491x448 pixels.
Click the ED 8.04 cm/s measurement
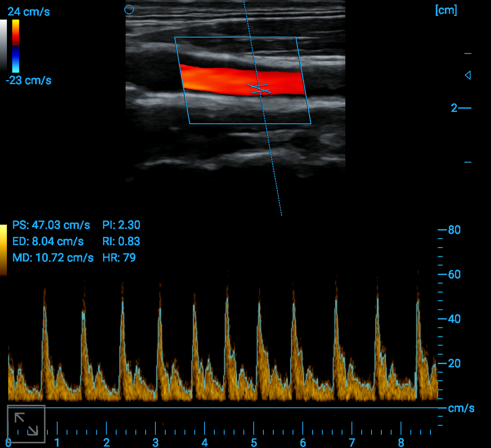coord(48,242)
